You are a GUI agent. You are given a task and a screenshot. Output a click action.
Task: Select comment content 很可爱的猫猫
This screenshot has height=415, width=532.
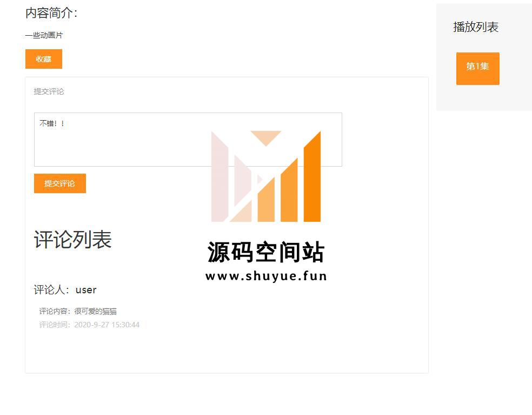95,311
